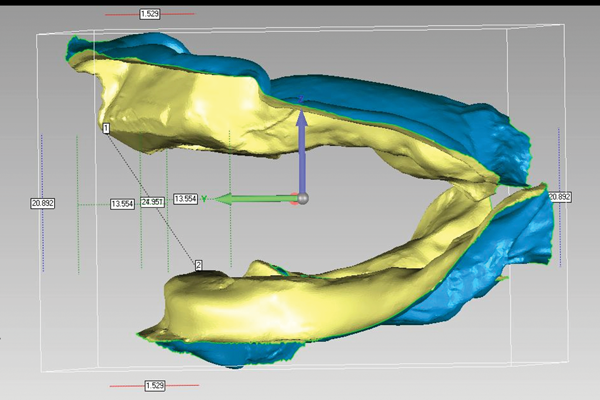Click the 24.951 measurement label

click(x=153, y=203)
